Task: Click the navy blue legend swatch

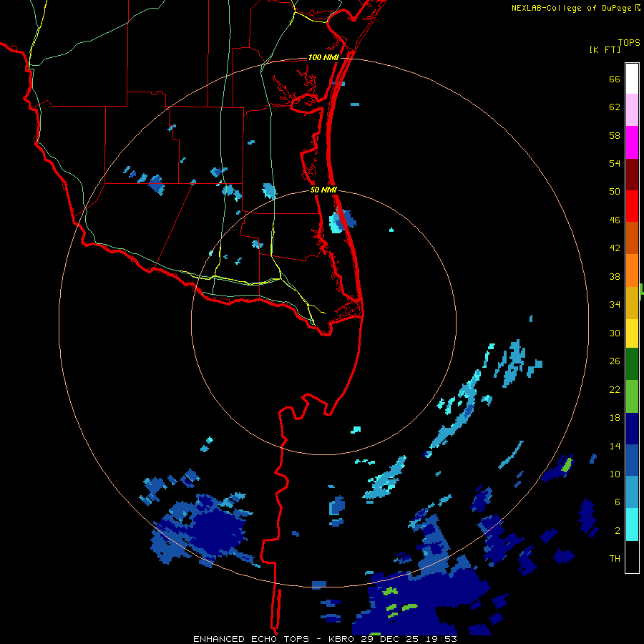Action: pos(632,429)
